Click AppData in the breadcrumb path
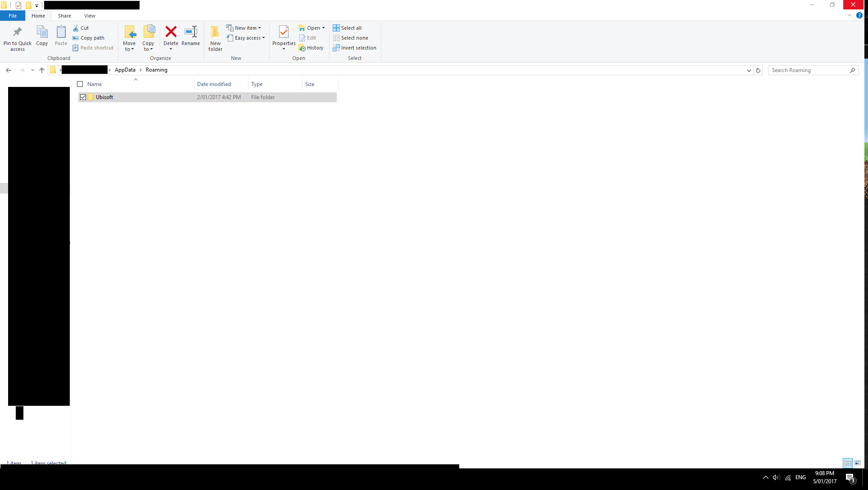The width and height of the screenshot is (868, 490). [x=125, y=70]
